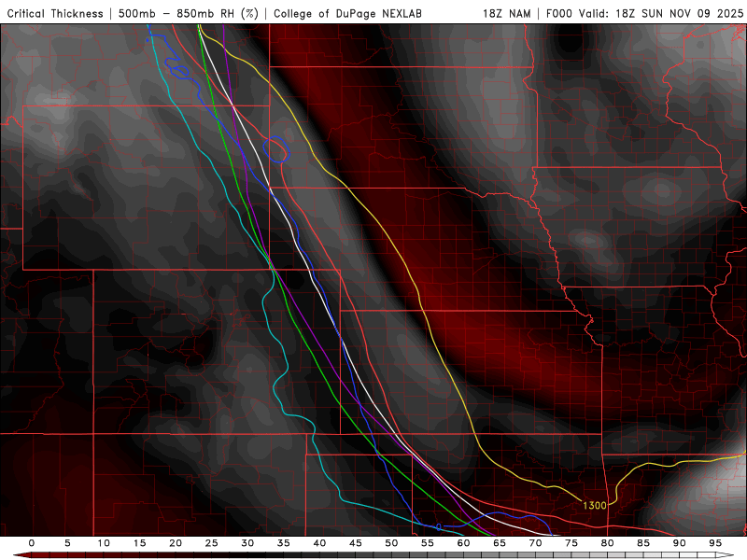
Task: Click the '55' tick on the colorbar
Action: point(428,543)
